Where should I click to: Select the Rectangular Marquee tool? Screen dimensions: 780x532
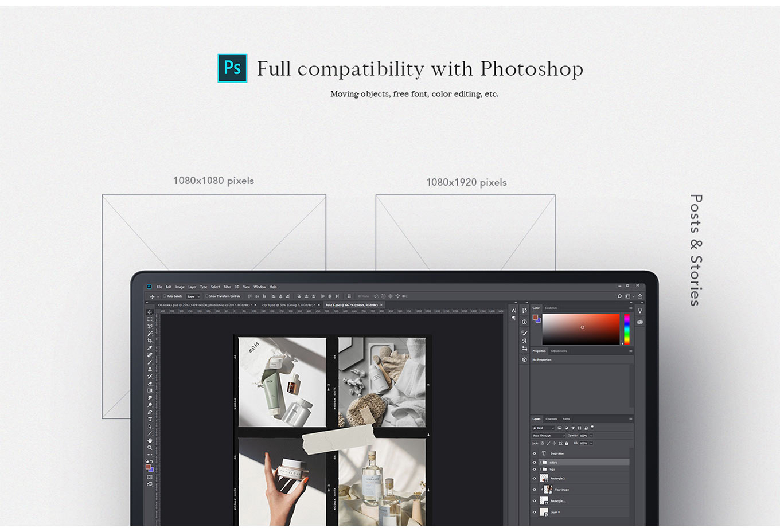(x=150, y=319)
